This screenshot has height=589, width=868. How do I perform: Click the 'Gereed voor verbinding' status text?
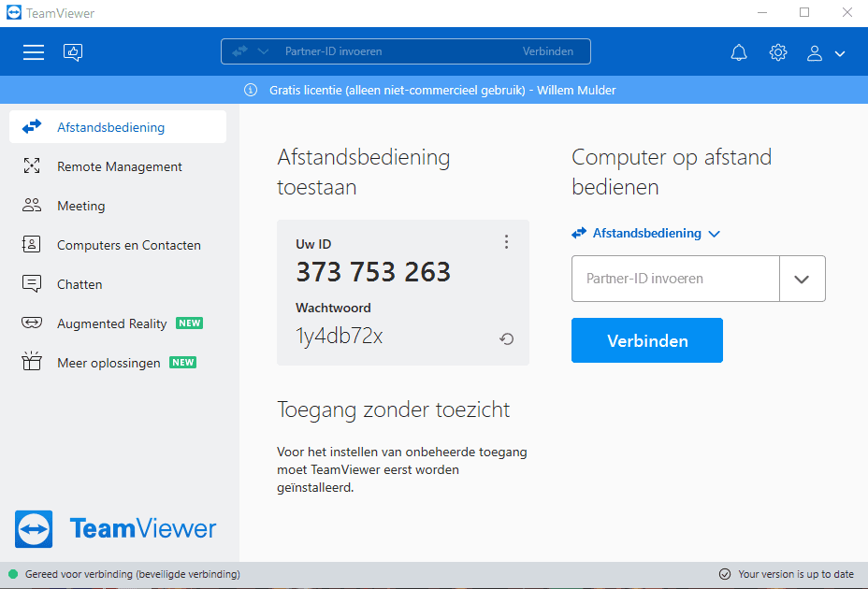point(133,575)
